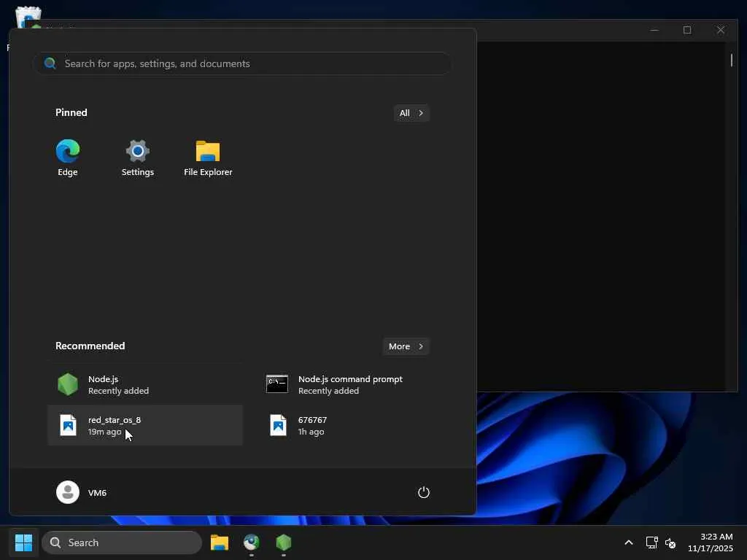Show More recommended items

pos(406,346)
